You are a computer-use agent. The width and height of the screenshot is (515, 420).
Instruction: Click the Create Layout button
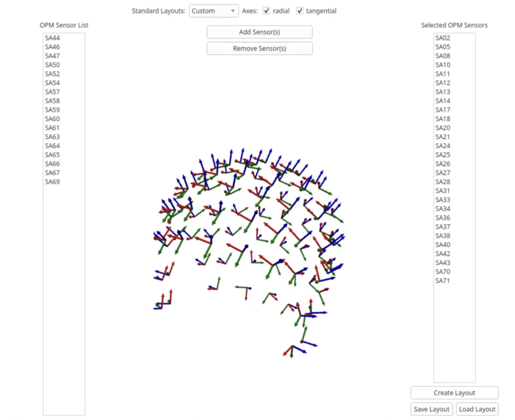click(x=454, y=392)
